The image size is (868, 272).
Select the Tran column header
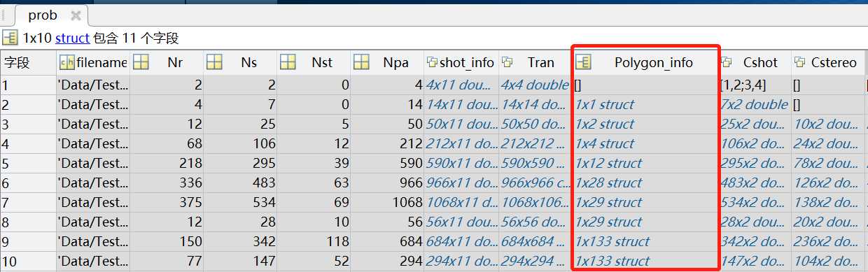tap(535, 62)
